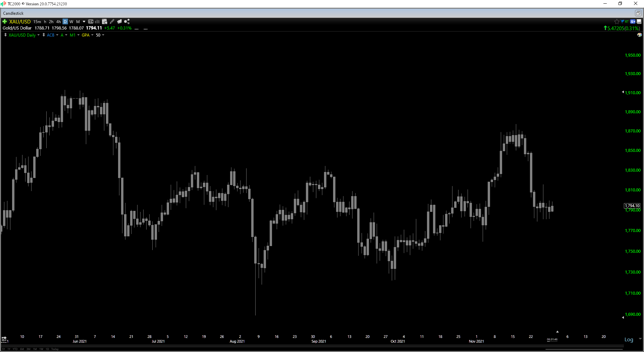The height and width of the screenshot is (352, 644).
Task: Open the chart templates folder icon
Action: pos(119,21)
